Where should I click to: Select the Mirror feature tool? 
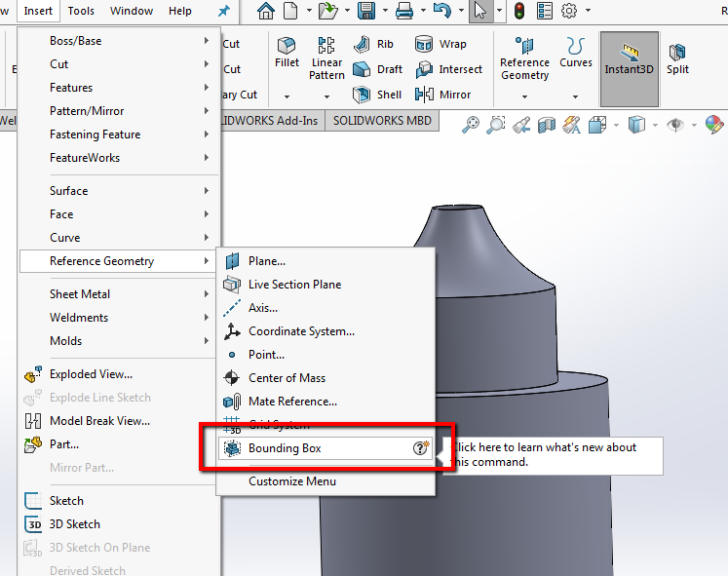point(442,95)
